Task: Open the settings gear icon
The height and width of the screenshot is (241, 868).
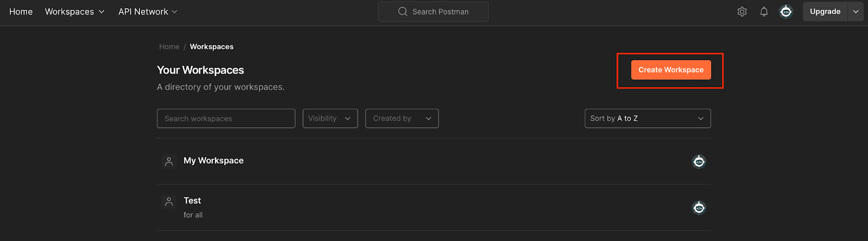Action: click(742, 11)
